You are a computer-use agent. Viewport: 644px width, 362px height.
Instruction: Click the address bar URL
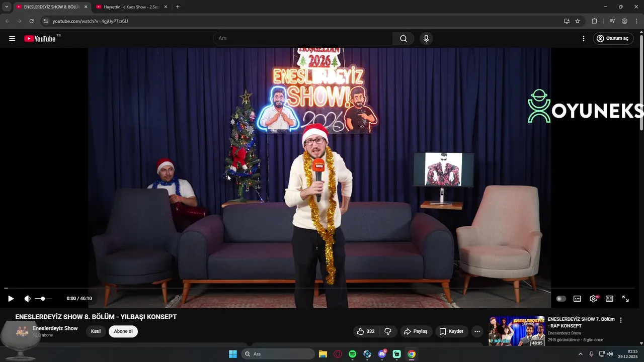91,21
